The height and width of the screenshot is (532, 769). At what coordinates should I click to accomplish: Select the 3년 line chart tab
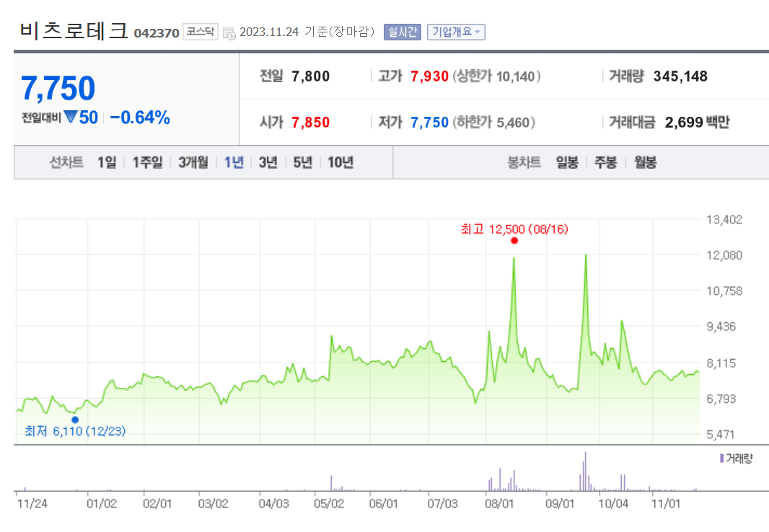pyautogui.click(x=268, y=162)
